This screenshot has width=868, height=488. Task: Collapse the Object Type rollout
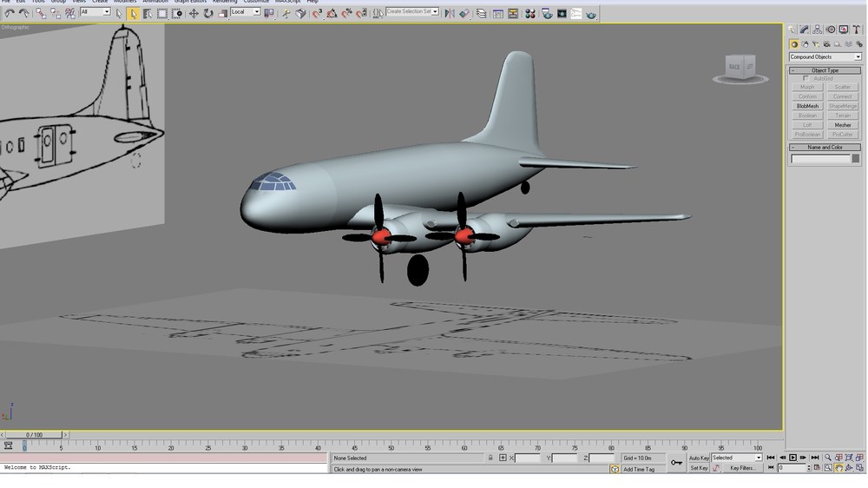coord(825,70)
